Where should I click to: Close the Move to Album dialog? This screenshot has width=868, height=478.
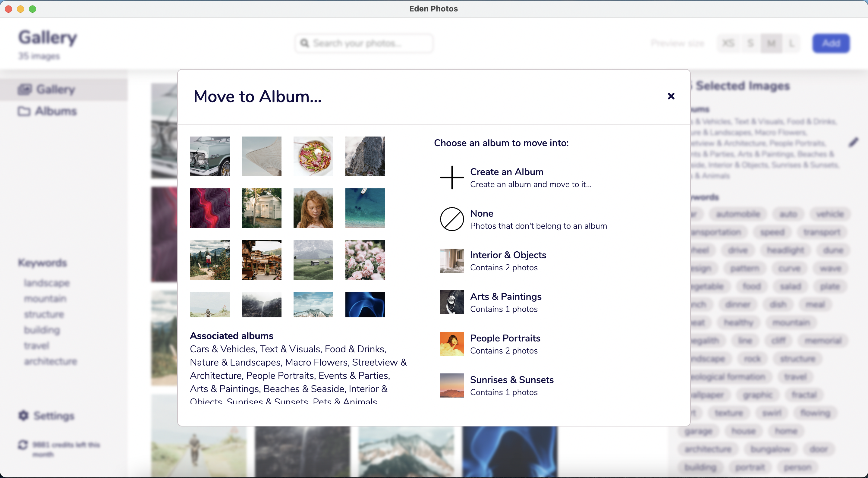(x=671, y=96)
